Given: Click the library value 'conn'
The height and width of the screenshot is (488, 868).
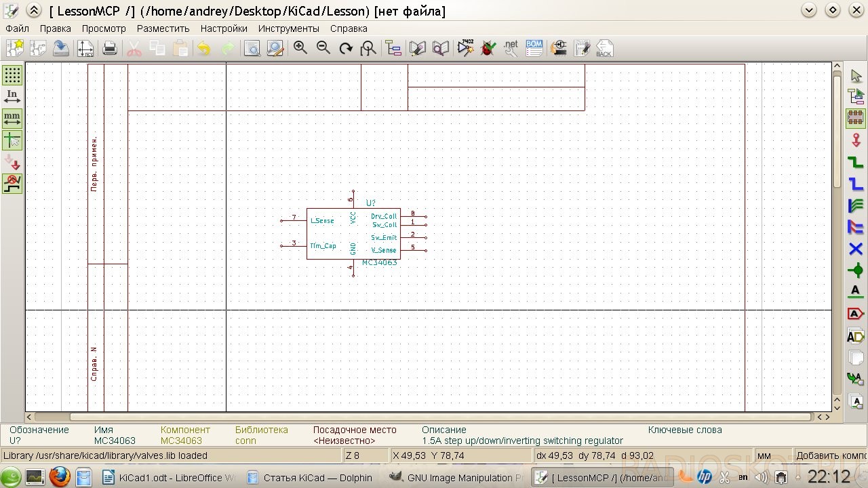Looking at the screenshot, I should tap(245, 441).
